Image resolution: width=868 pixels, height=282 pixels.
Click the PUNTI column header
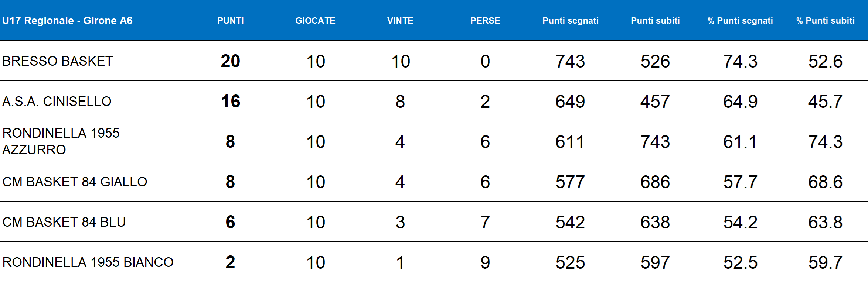point(230,21)
